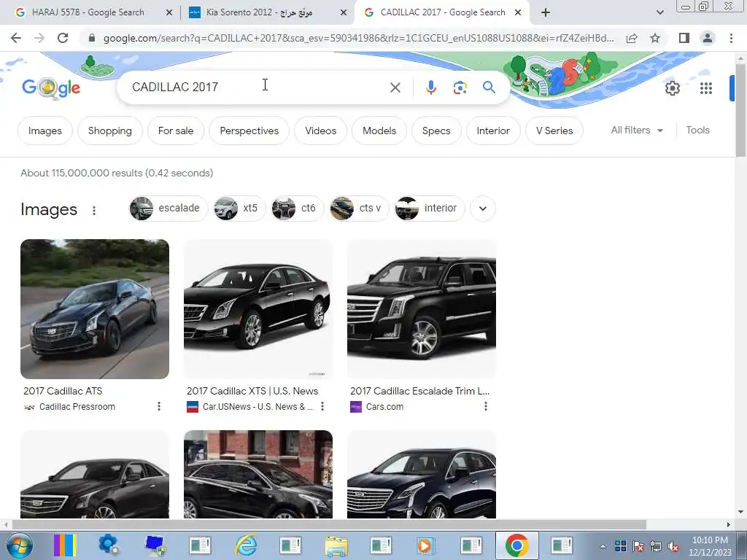Image resolution: width=747 pixels, height=560 pixels.
Task: Open Windows Start menu
Action: [18, 545]
